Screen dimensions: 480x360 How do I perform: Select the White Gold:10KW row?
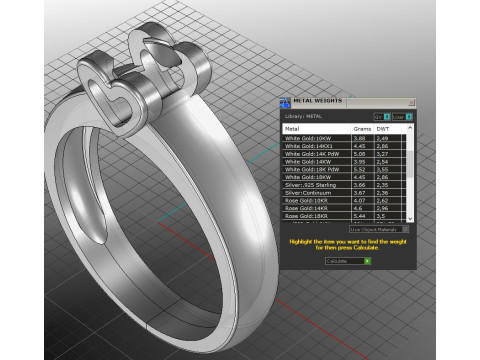344,138
